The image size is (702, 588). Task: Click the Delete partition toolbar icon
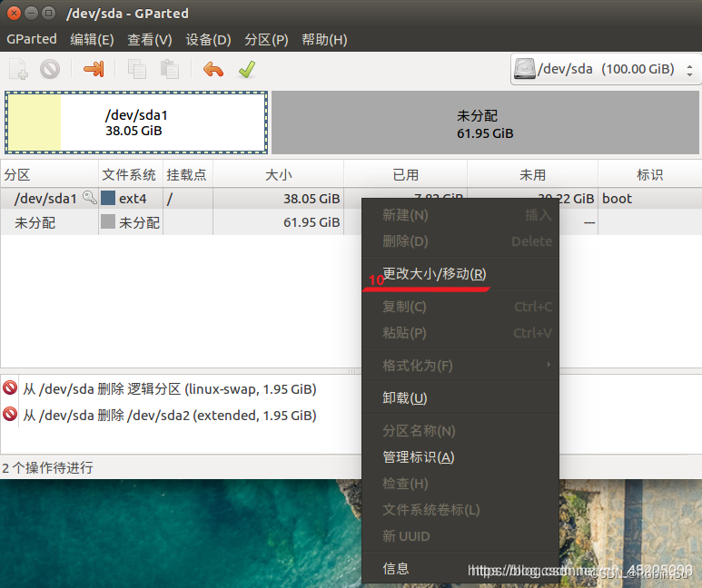[50, 69]
